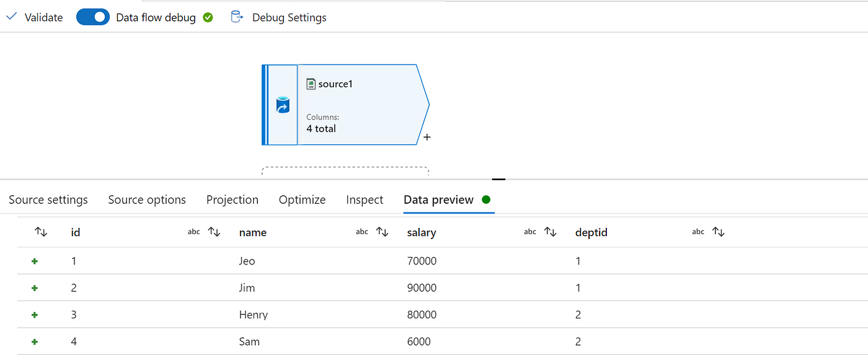Sort by the deptid column arrows
868x361 pixels.
[719, 232]
